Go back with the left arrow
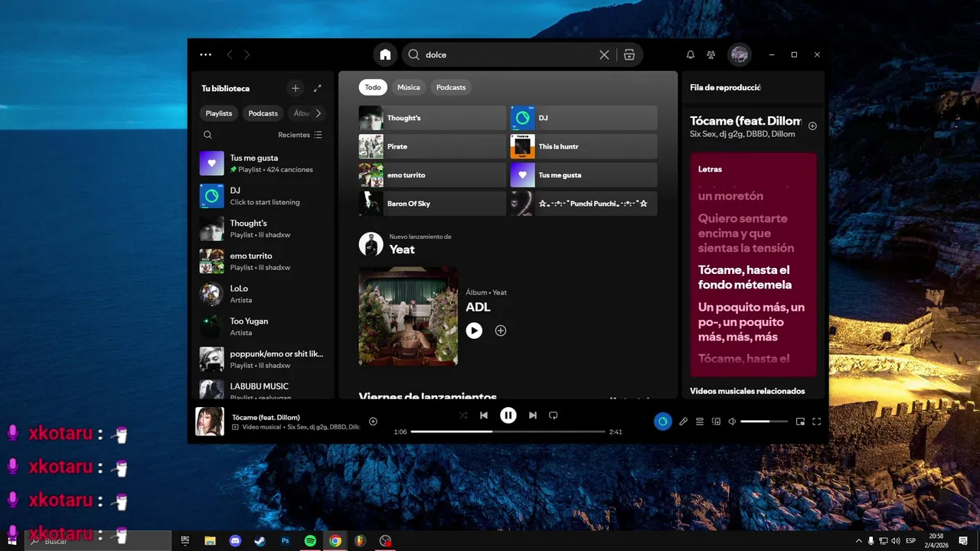Image resolution: width=980 pixels, height=551 pixels. 230,54
